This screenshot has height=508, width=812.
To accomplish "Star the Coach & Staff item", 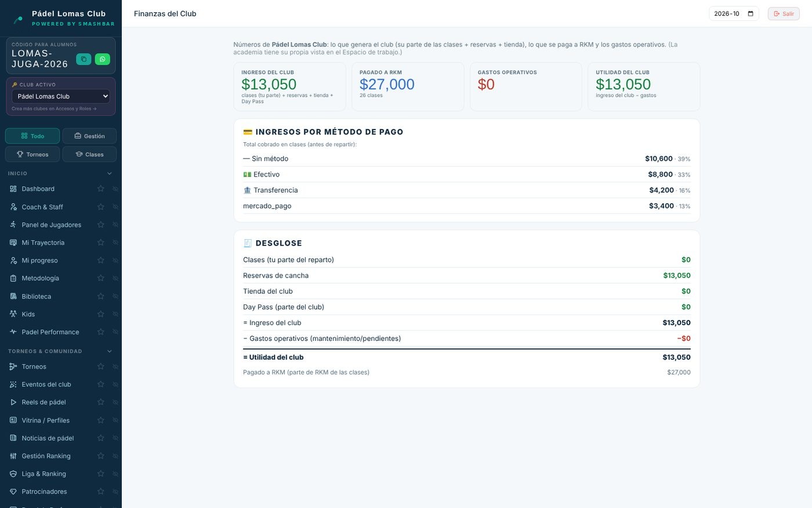I will [101, 207].
